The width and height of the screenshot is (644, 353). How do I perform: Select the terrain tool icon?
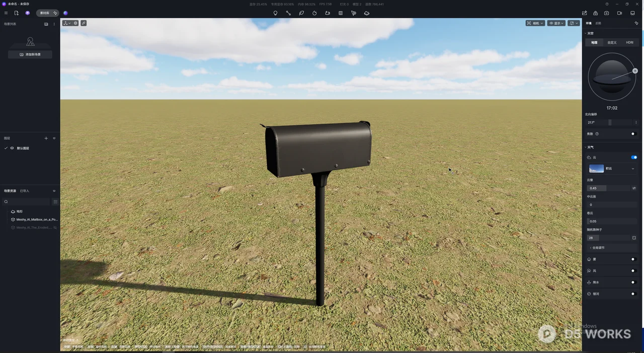[x=367, y=13]
